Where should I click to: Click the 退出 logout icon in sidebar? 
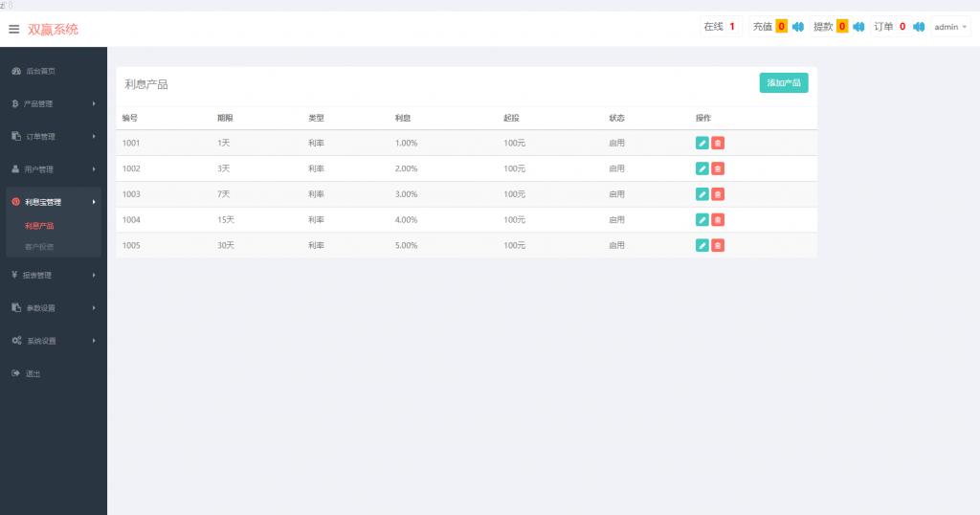pyautogui.click(x=16, y=373)
